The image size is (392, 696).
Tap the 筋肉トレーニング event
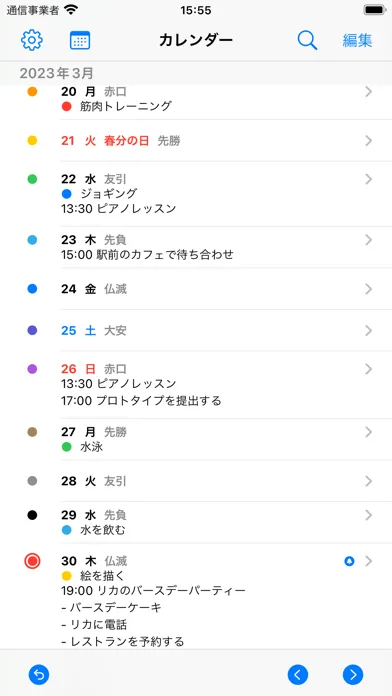[x=126, y=106]
